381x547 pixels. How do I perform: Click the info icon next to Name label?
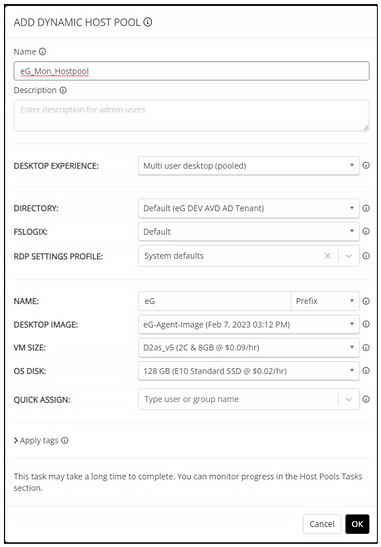pos(42,52)
